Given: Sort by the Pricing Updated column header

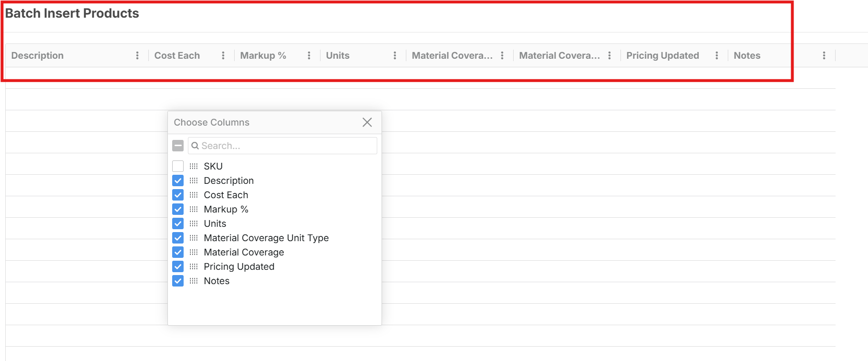Looking at the screenshot, I should click(x=662, y=55).
